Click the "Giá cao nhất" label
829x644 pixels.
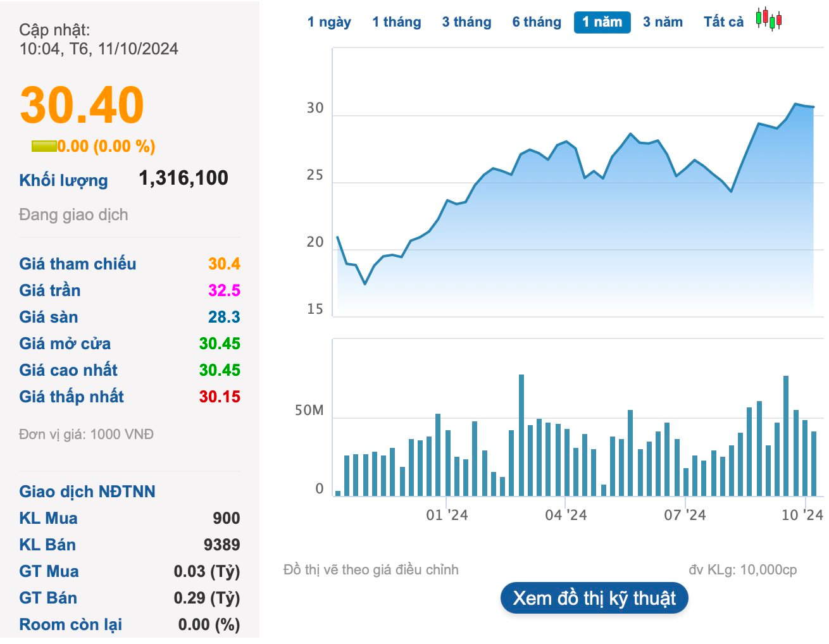[x=68, y=370]
